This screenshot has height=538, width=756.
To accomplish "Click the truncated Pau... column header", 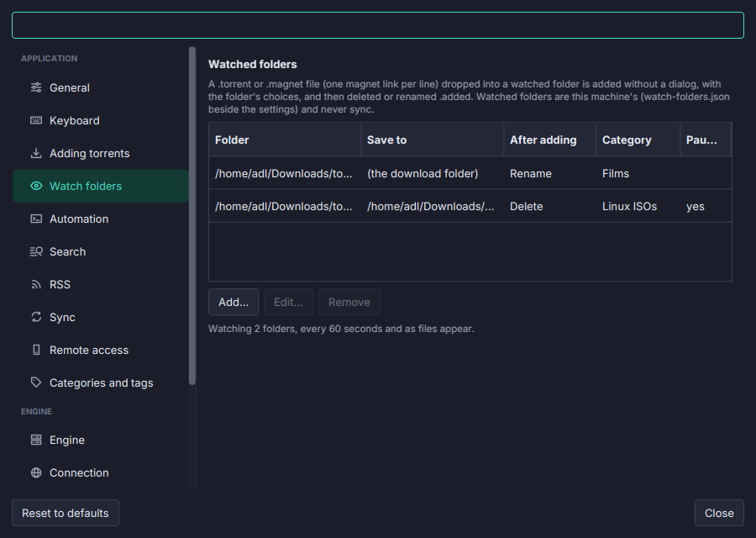I will tap(706, 140).
